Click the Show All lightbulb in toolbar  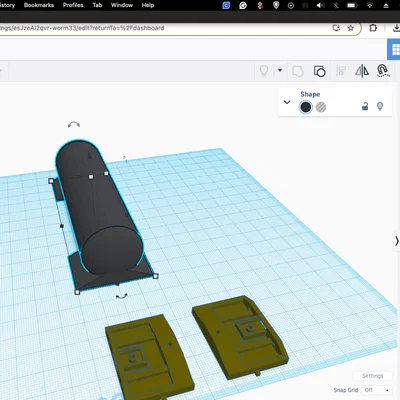pyautogui.click(x=264, y=71)
